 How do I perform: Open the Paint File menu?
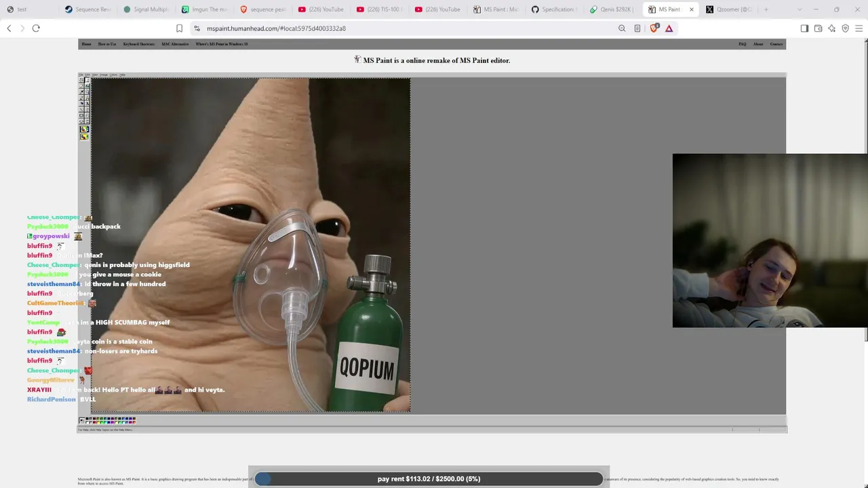(81, 75)
